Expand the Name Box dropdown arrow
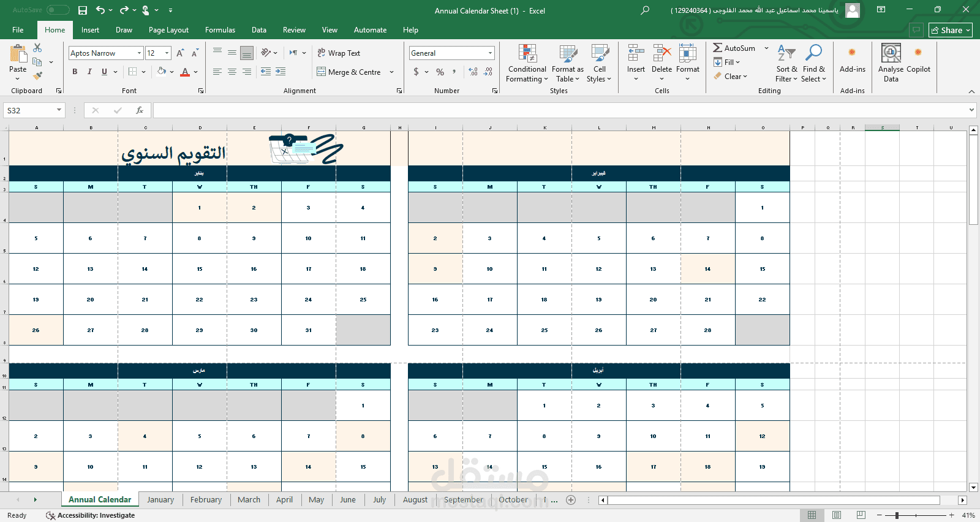 click(59, 110)
